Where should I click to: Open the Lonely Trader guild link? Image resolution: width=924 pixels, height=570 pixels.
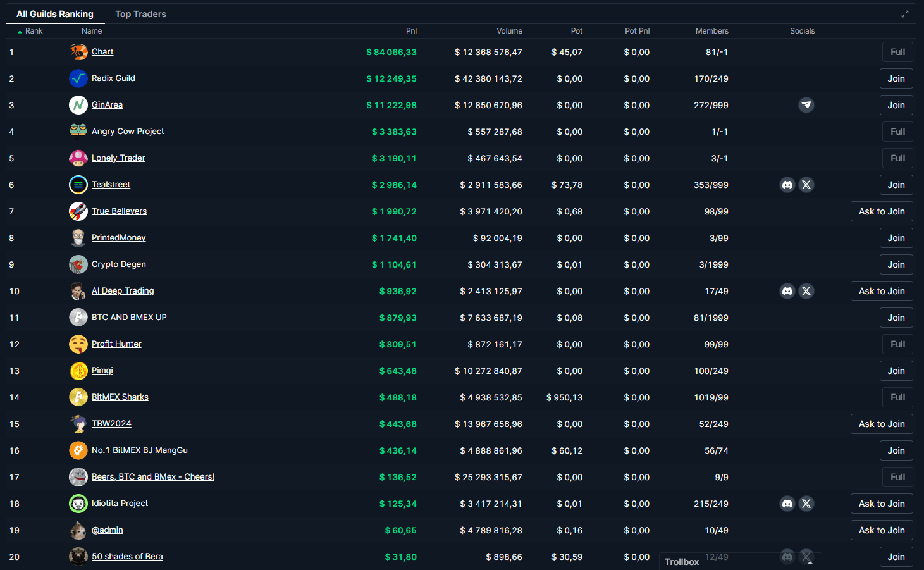pos(118,158)
